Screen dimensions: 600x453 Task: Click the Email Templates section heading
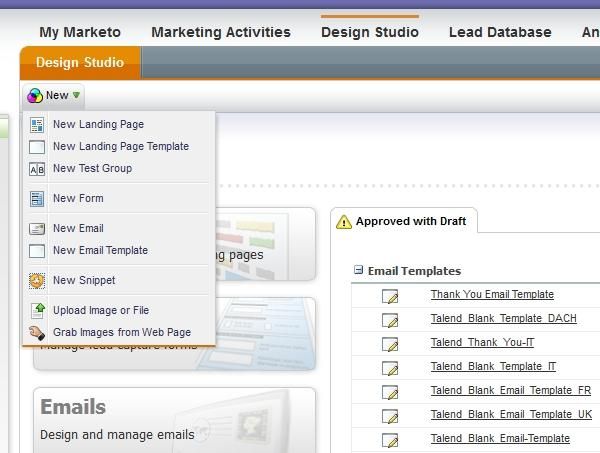click(x=414, y=271)
